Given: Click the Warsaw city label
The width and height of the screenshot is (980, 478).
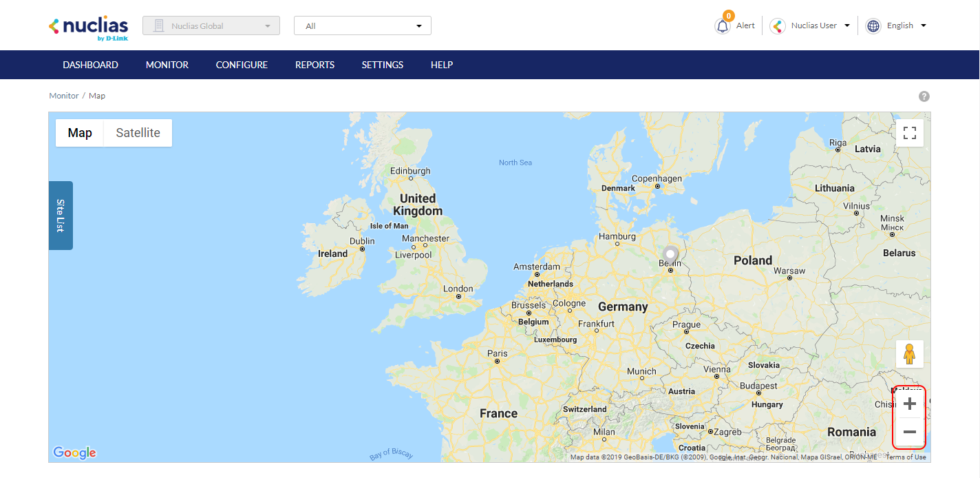Looking at the screenshot, I should point(789,271).
